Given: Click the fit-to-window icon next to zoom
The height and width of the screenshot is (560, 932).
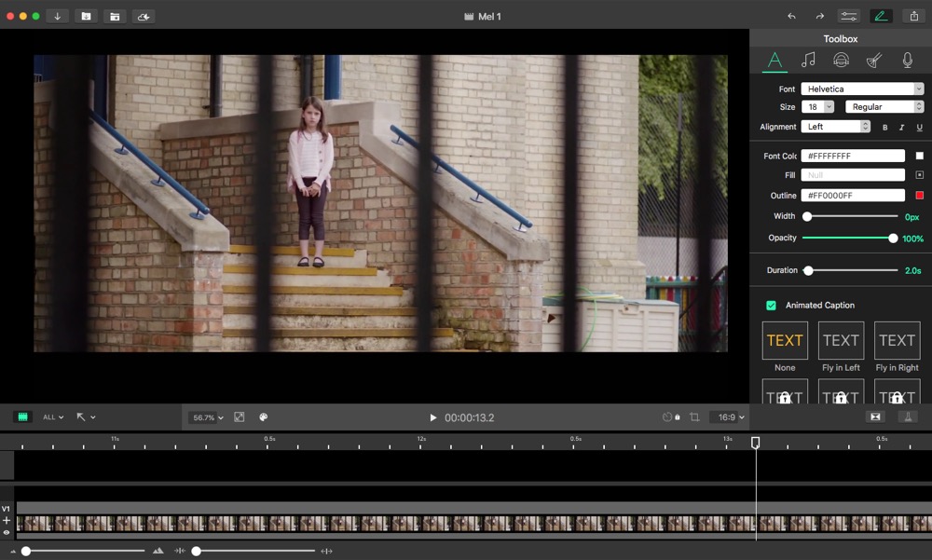Looking at the screenshot, I should click(x=240, y=417).
